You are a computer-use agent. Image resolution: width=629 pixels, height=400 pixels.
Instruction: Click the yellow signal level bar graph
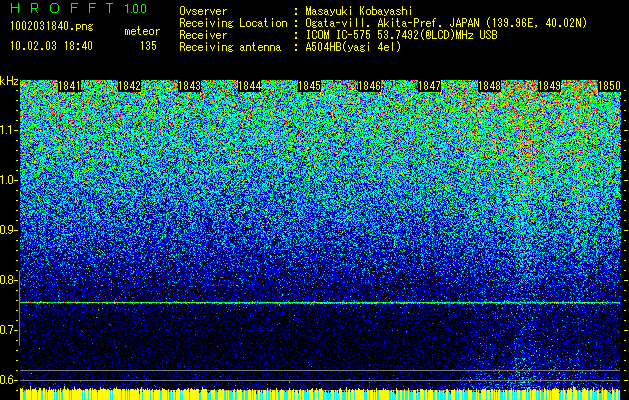point(320,393)
